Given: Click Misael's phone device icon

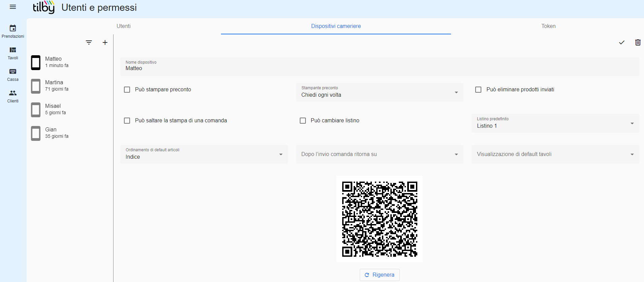Looking at the screenshot, I should [36, 110].
